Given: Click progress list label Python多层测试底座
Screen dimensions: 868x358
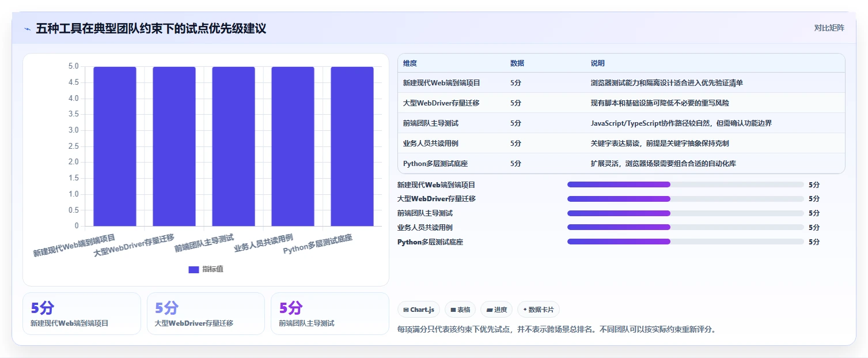Looking at the screenshot, I should coord(430,242).
